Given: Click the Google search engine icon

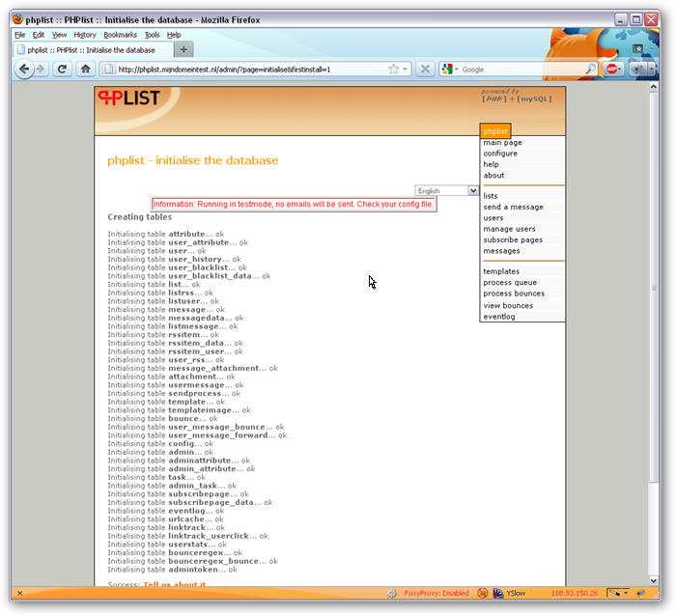Looking at the screenshot, I should (447, 69).
